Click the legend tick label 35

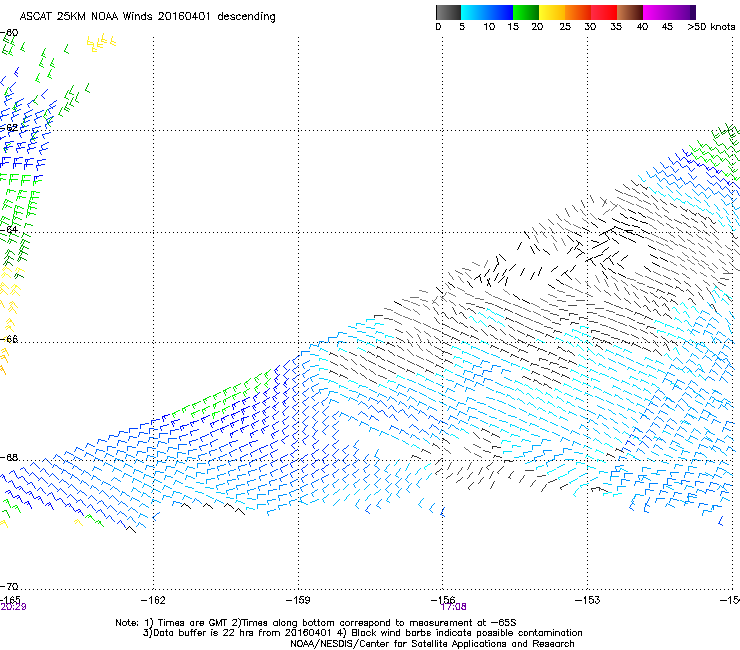[x=616, y=27]
